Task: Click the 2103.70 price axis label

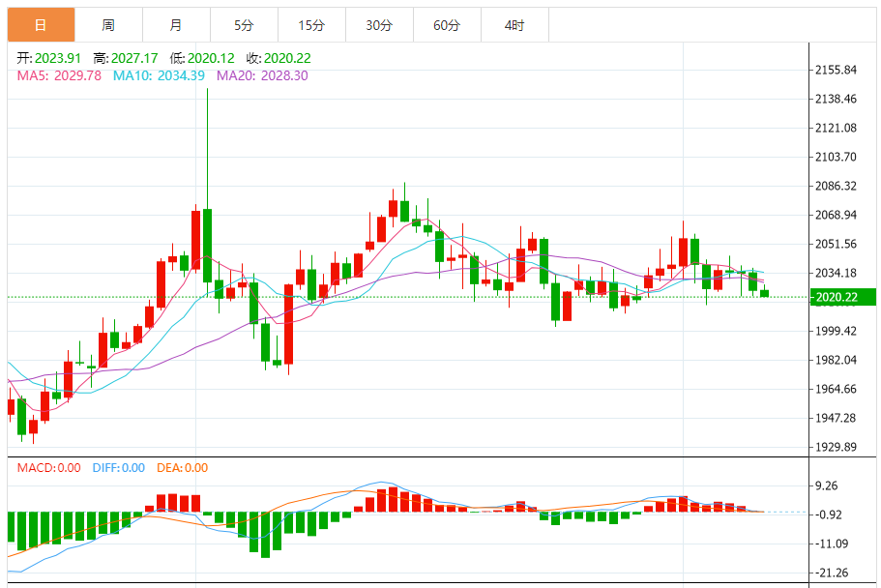Action: click(837, 157)
